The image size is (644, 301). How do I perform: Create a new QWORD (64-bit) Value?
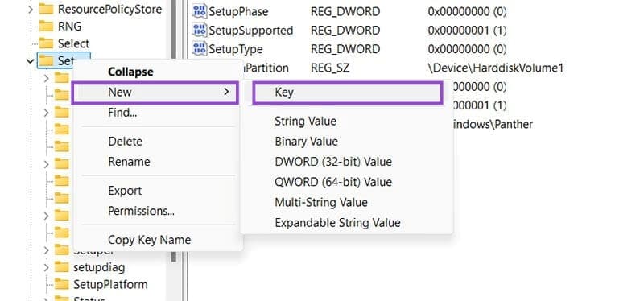click(333, 182)
